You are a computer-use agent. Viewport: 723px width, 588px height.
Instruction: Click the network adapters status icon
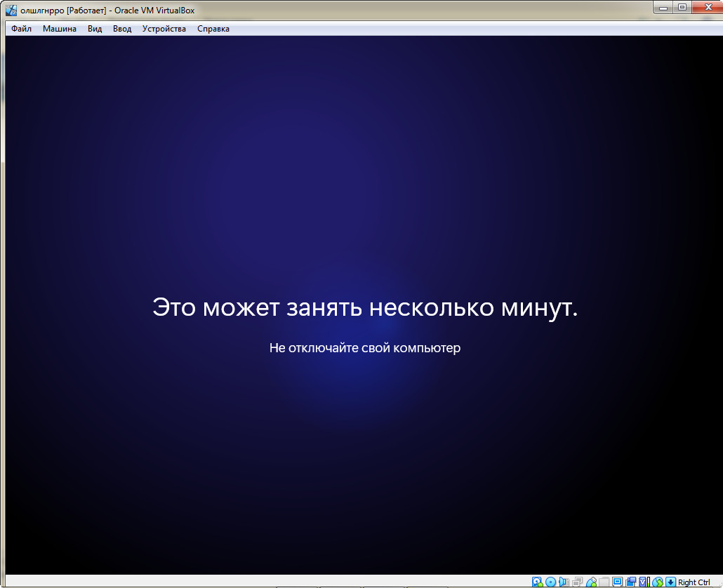click(x=578, y=582)
